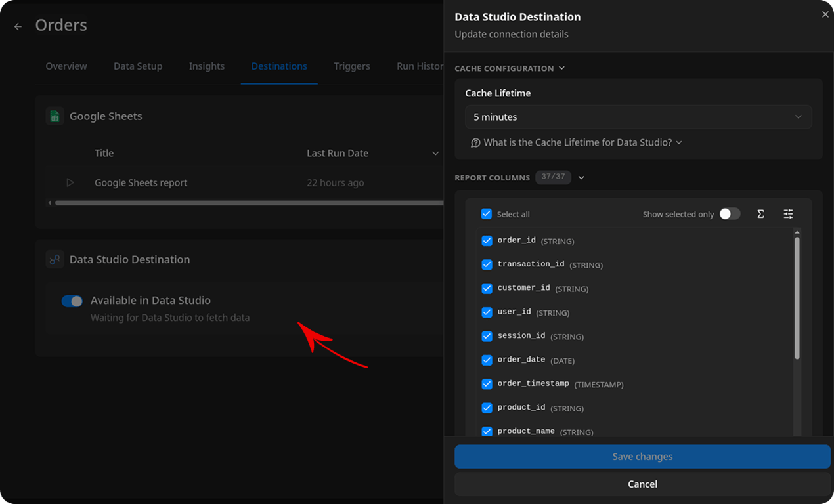Screen dimensions: 834x504
Task: Click the sigma aggregation icon
Action: (760, 214)
